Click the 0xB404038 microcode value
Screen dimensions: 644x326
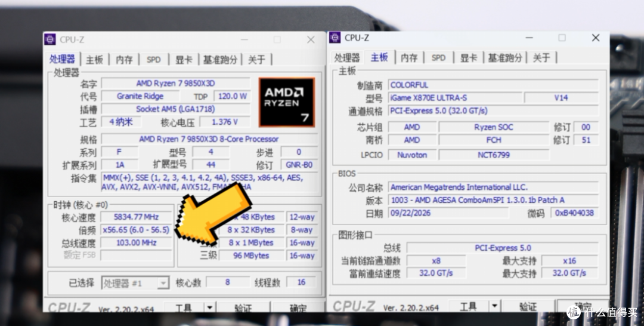point(574,213)
